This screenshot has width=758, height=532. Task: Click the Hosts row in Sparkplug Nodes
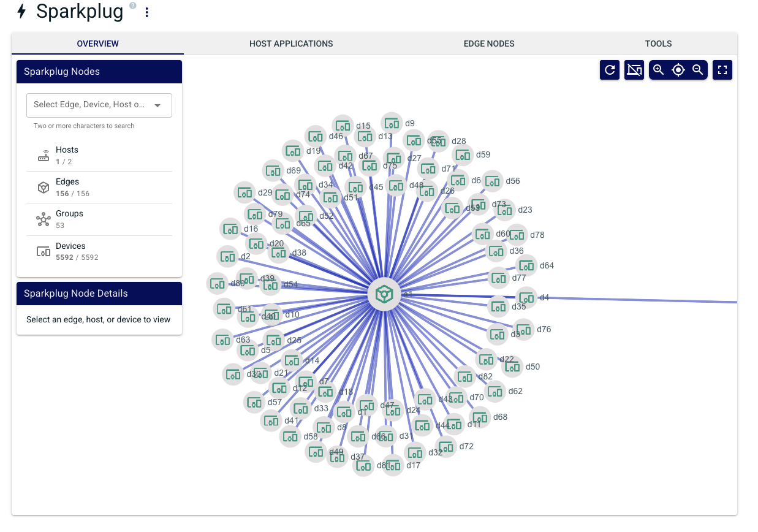pyautogui.click(x=99, y=156)
